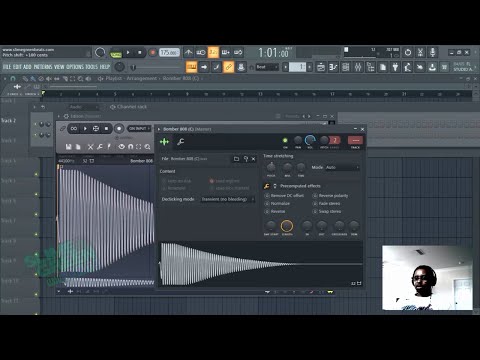Open the FILE menu
Screen dimensions: 480x360
coord(7,67)
